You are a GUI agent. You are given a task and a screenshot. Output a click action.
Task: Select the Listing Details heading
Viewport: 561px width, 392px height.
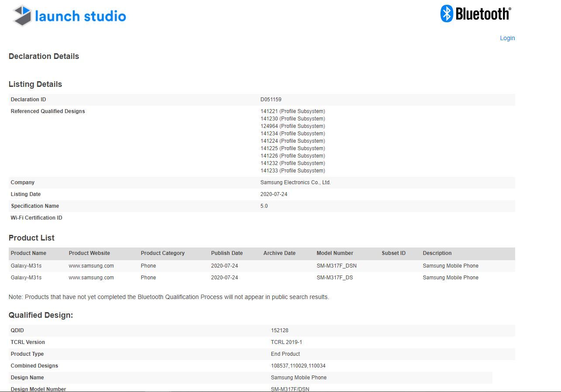coord(35,84)
